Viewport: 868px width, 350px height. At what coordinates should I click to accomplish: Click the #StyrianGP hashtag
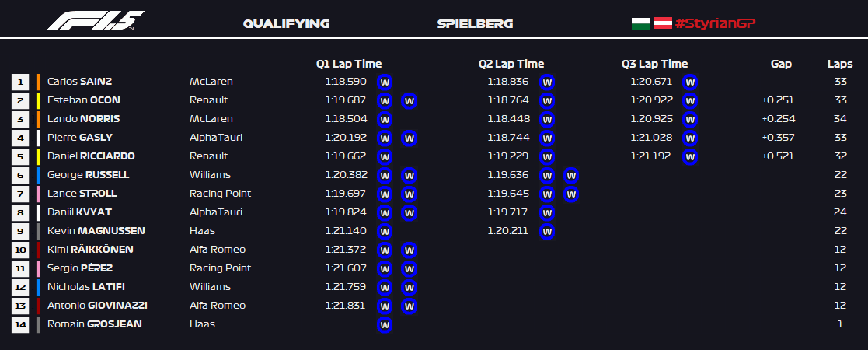(x=716, y=23)
